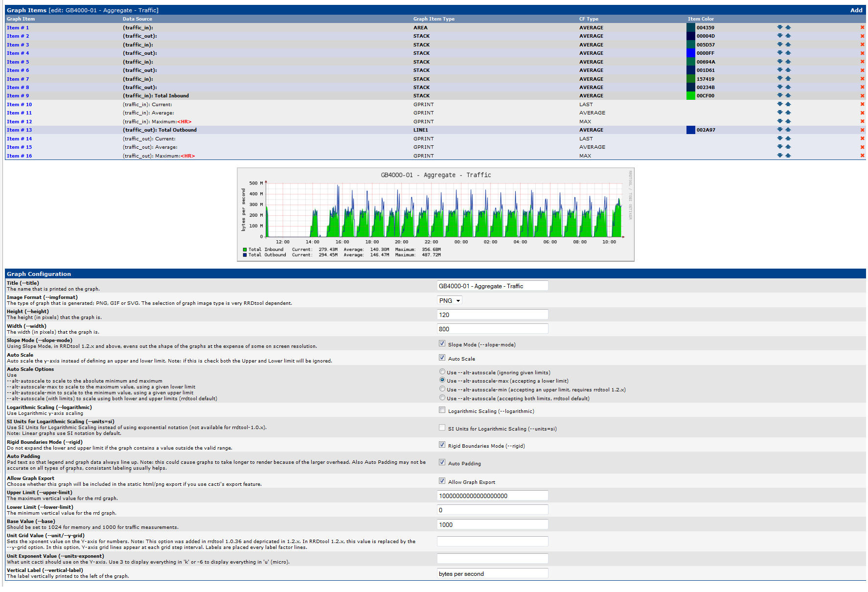Click green swatch 00CF00
Screen dimensions: 868x592
[690, 95]
